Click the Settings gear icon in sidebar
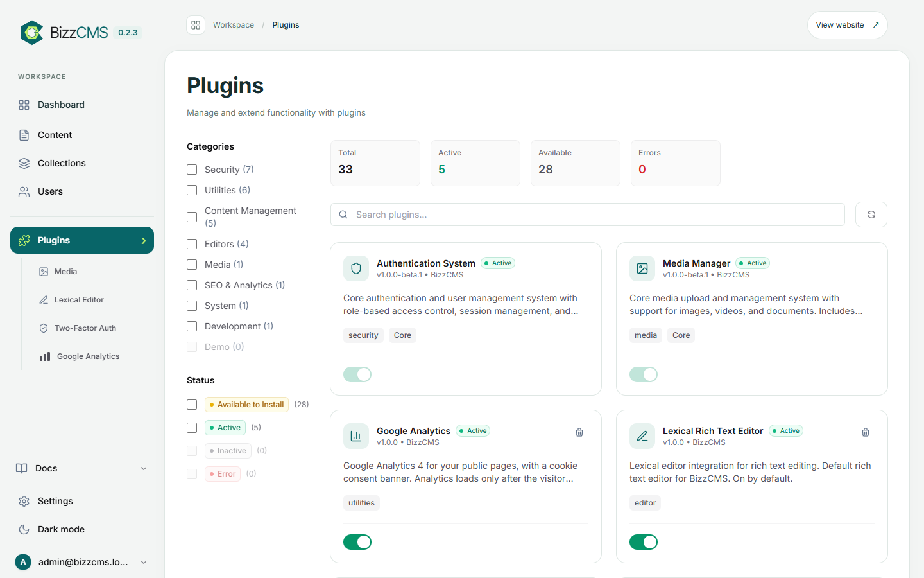Screen dimensions: 924x578 (24, 501)
